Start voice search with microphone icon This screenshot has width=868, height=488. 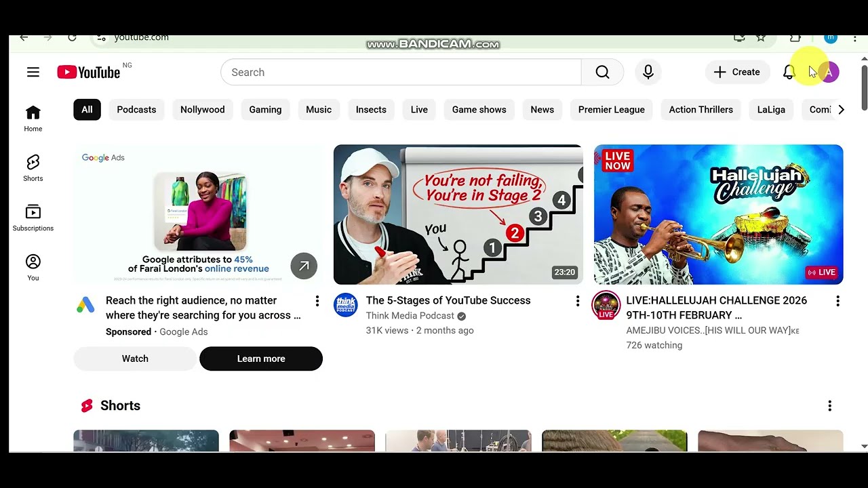coord(648,72)
